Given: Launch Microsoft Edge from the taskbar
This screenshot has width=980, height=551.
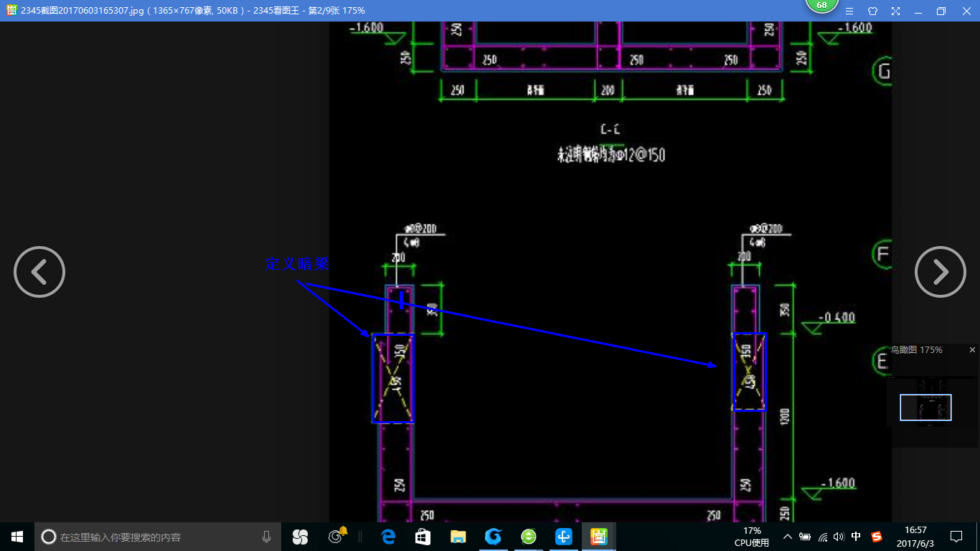Looking at the screenshot, I should point(389,537).
